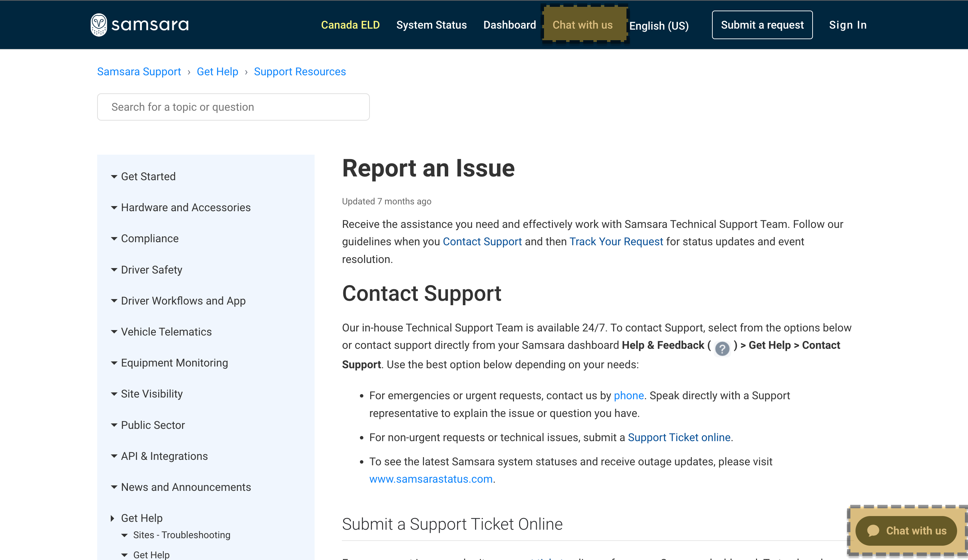Screen dimensions: 968x560
Task: Expand the Site Visibility arrow
Action: coord(114,394)
